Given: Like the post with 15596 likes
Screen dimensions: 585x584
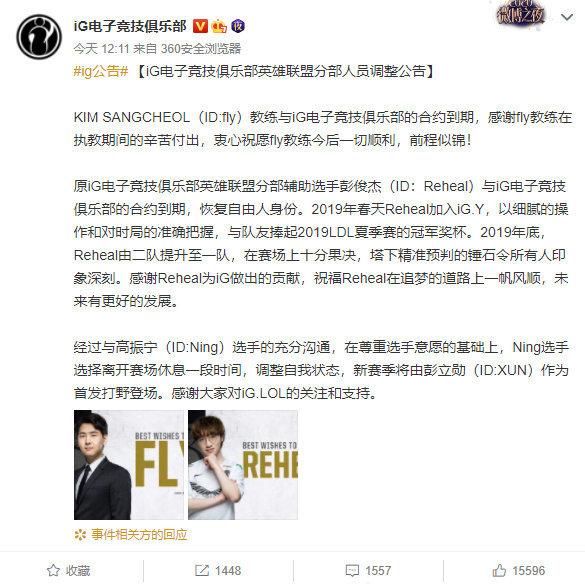Looking at the screenshot, I should [x=519, y=570].
